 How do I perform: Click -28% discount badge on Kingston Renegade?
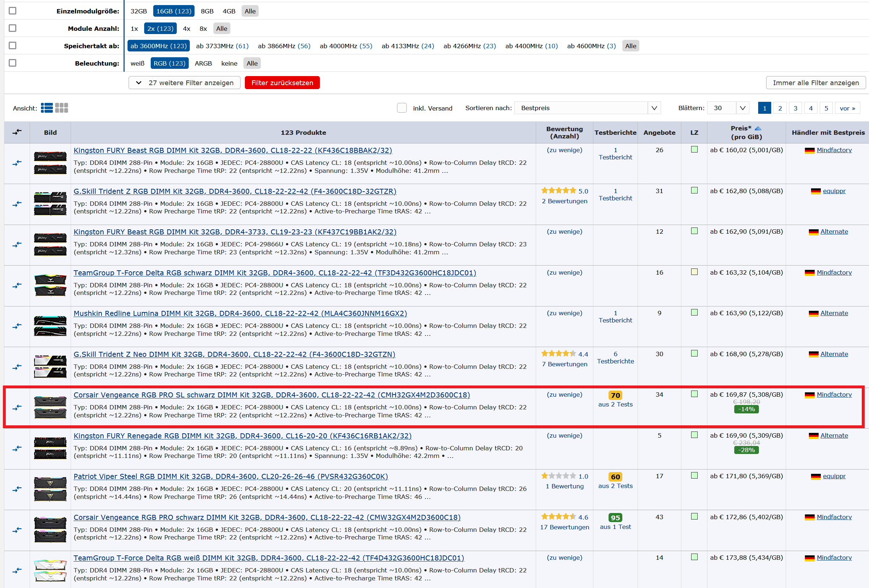tap(746, 450)
